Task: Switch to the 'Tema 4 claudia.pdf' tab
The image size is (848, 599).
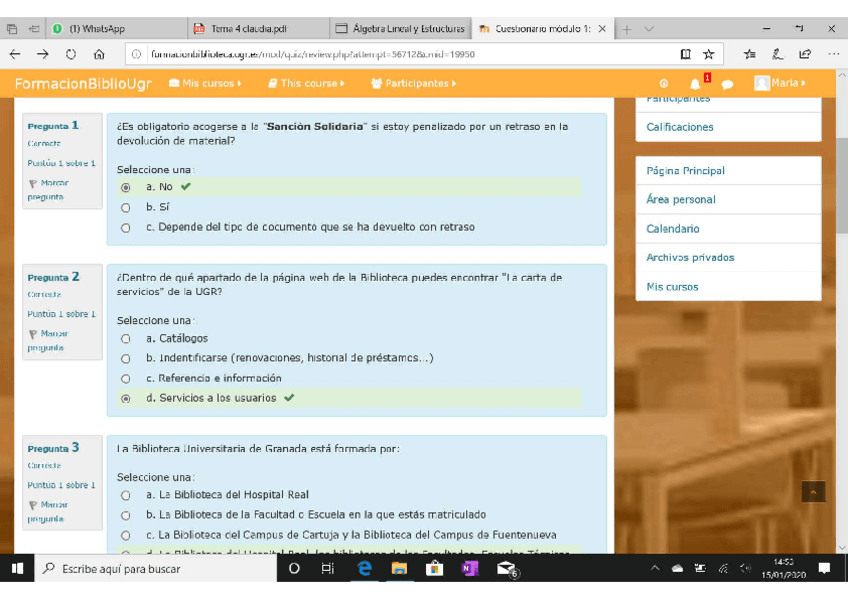Action: point(259,29)
